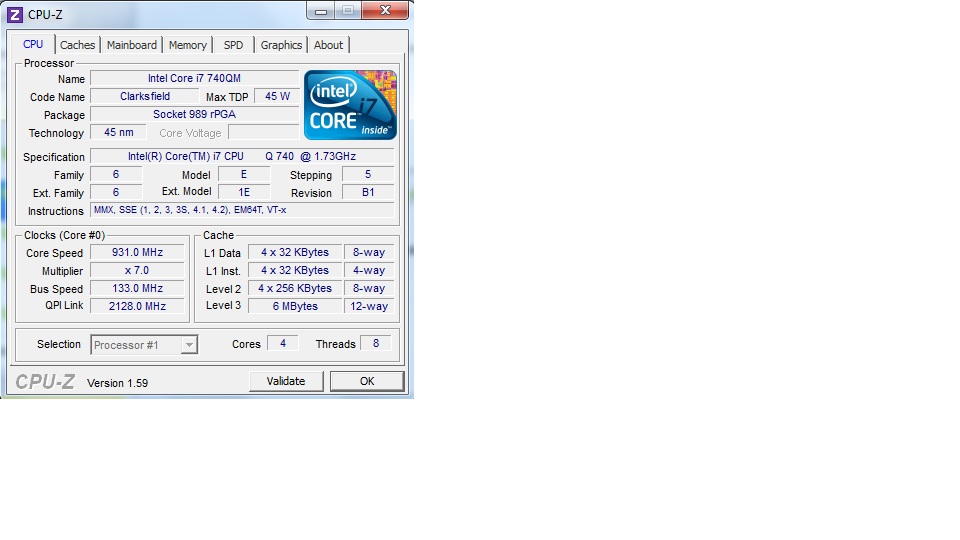Screen dimensions: 960x540
Task: Click the Technology value 45 nm
Action: pyautogui.click(x=118, y=132)
